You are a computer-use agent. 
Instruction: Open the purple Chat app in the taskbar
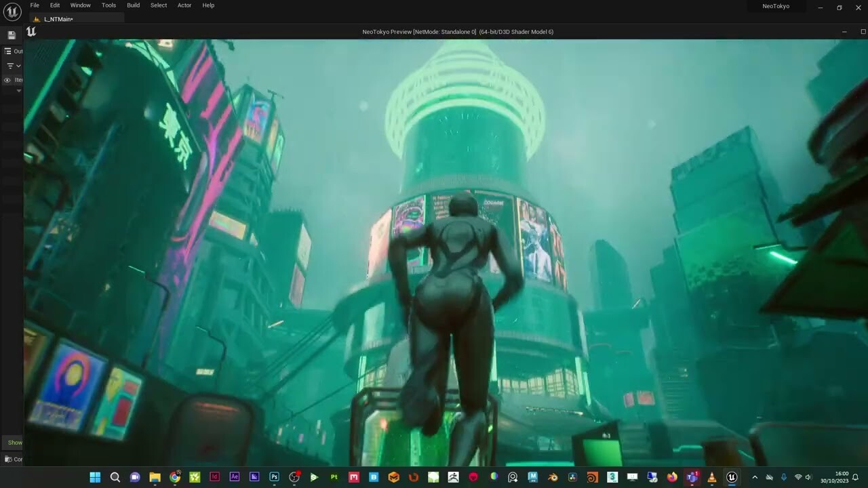(134, 477)
